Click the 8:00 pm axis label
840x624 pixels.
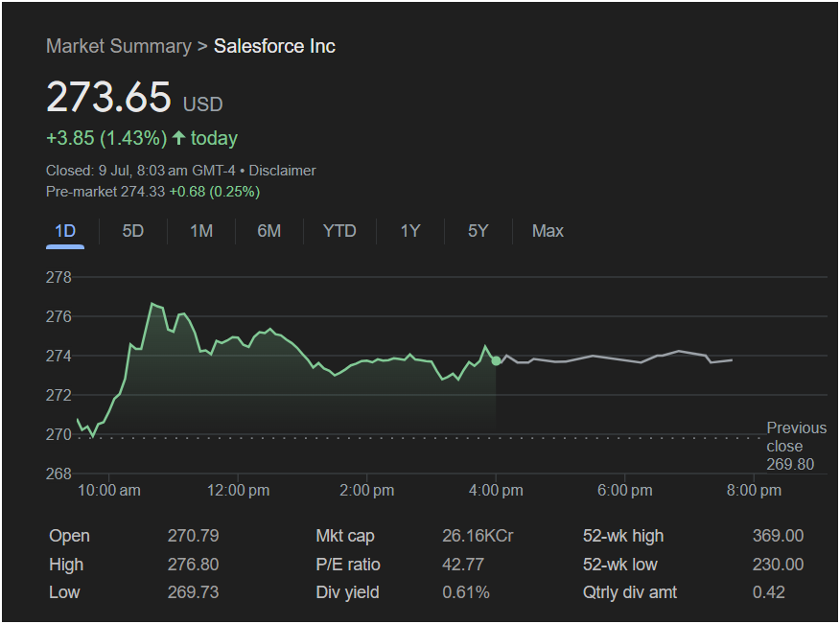coord(754,490)
